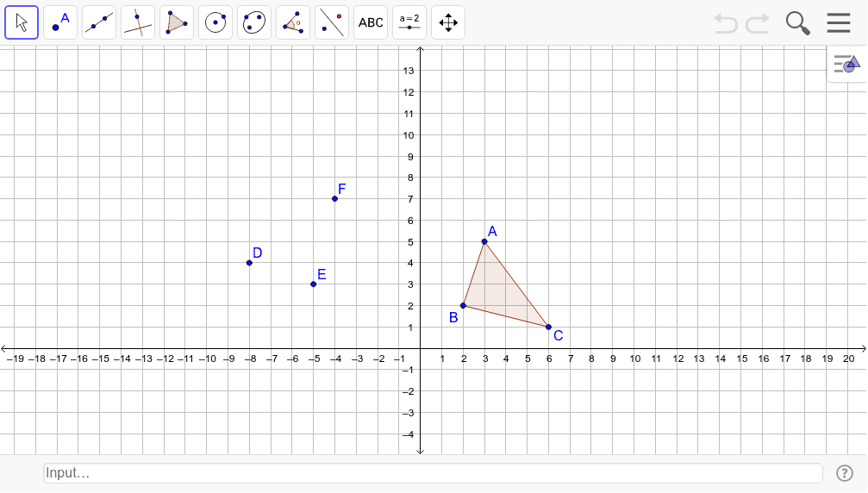Select the Point tool
Screen dimensions: 868x493
click(60, 22)
